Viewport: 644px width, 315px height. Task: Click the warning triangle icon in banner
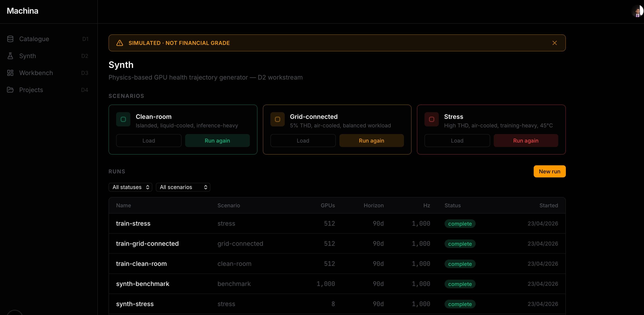tap(120, 43)
